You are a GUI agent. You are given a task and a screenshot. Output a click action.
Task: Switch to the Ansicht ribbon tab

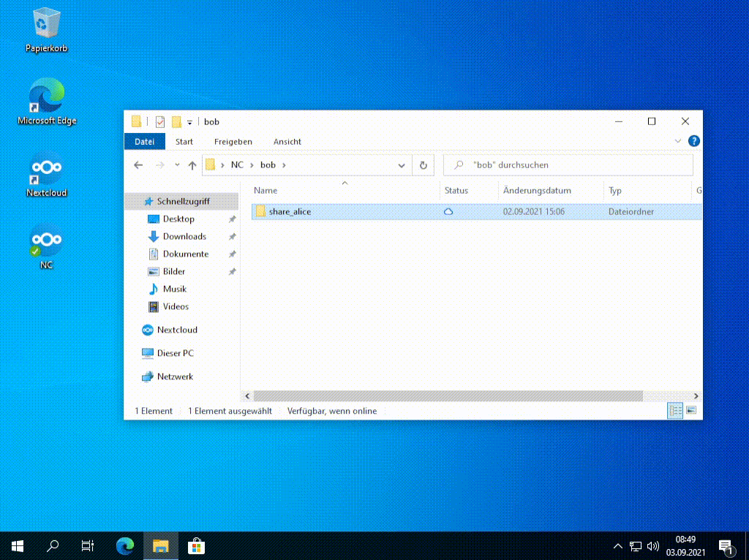[287, 141]
